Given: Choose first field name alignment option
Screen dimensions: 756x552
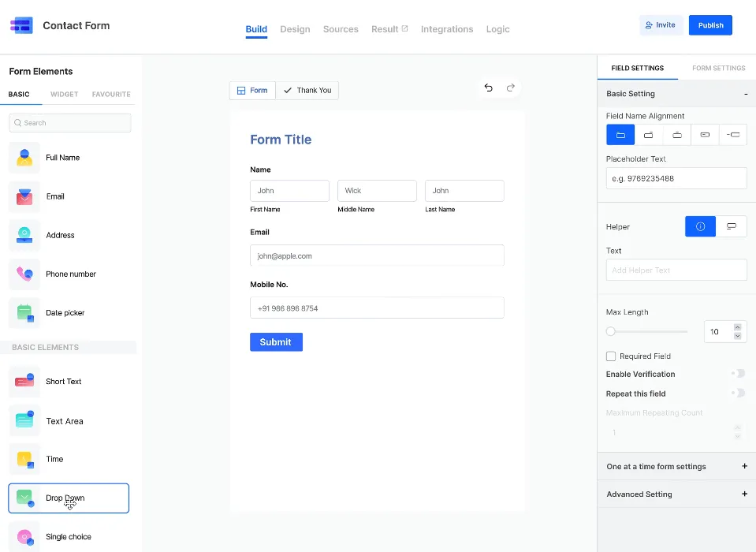Looking at the screenshot, I should click(x=620, y=135).
